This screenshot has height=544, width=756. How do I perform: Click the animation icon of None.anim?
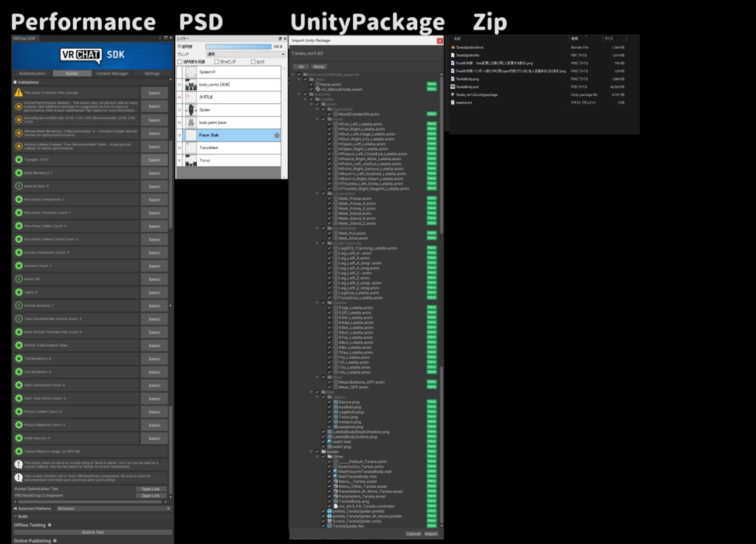(317, 84)
